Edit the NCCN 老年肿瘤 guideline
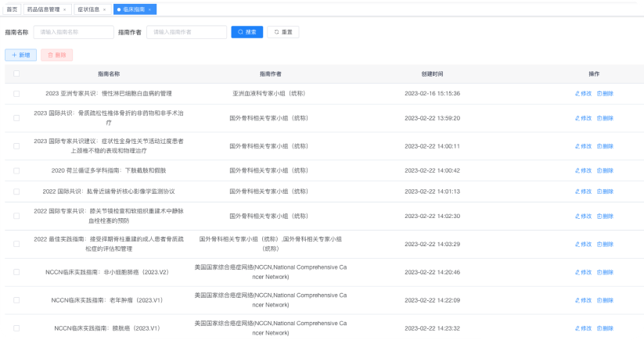The image size is (644, 340). click(583, 300)
